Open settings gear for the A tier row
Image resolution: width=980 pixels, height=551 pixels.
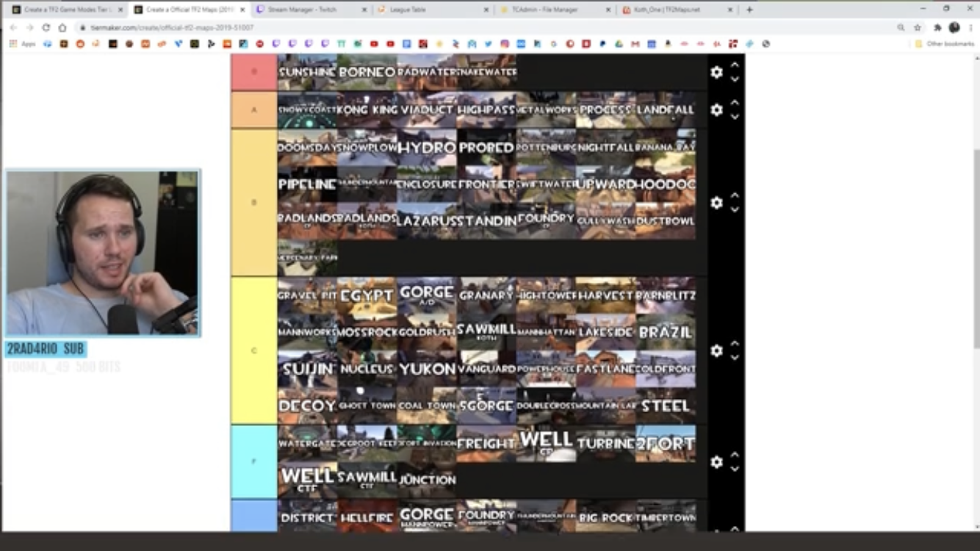(716, 109)
